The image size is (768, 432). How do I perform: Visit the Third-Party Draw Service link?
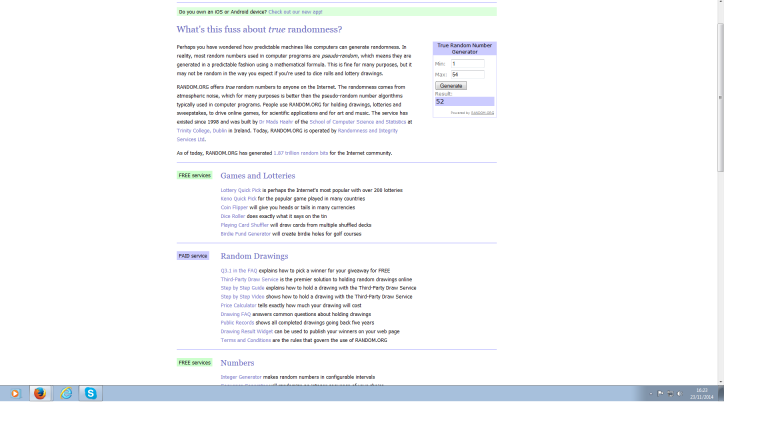click(249, 280)
